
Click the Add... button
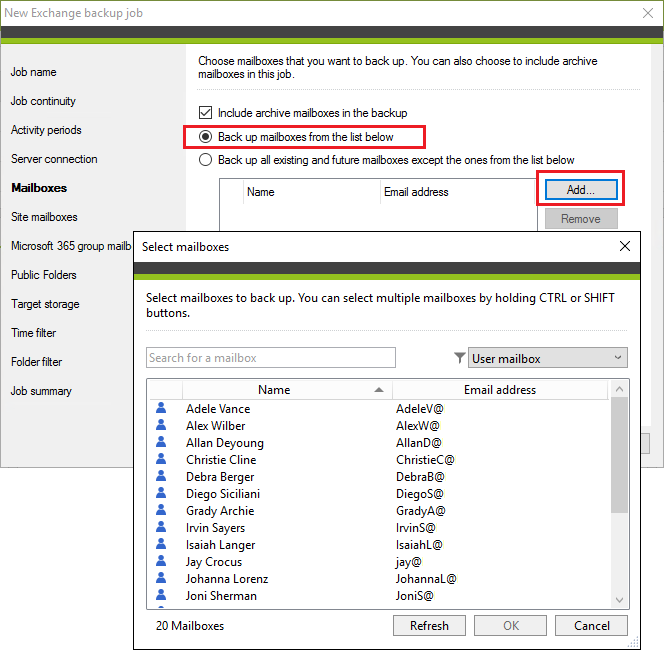point(581,189)
